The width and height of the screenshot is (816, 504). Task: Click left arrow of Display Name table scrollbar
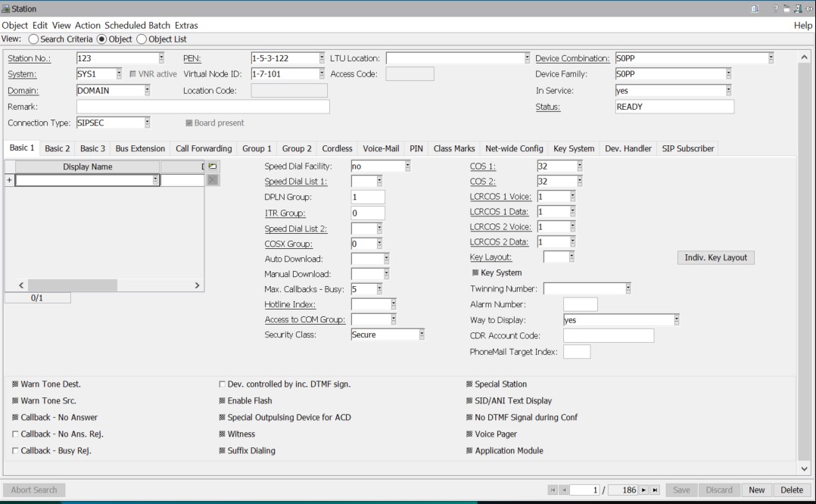pos(21,285)
